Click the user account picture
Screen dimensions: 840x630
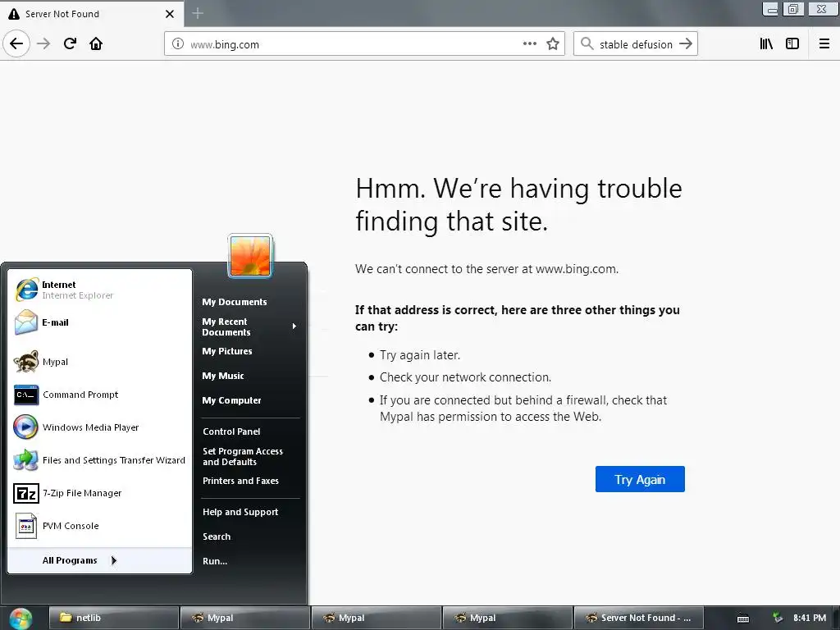coord(250,256)
